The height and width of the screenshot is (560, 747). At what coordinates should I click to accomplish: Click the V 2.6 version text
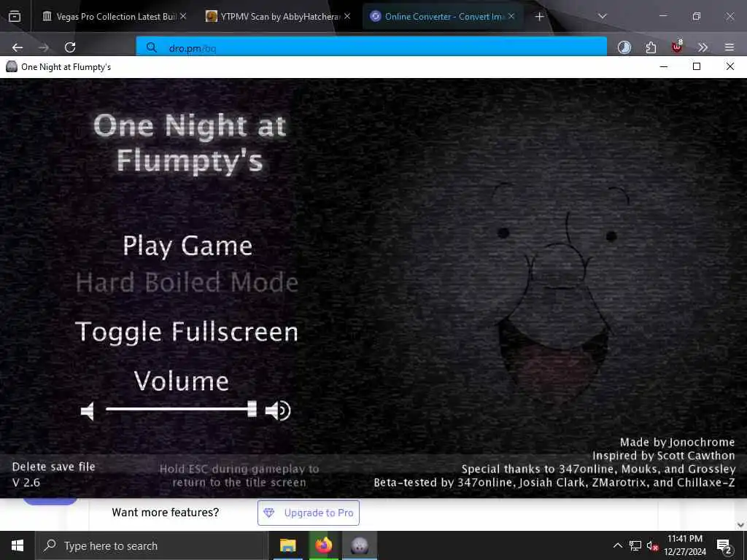click(26, 483)
